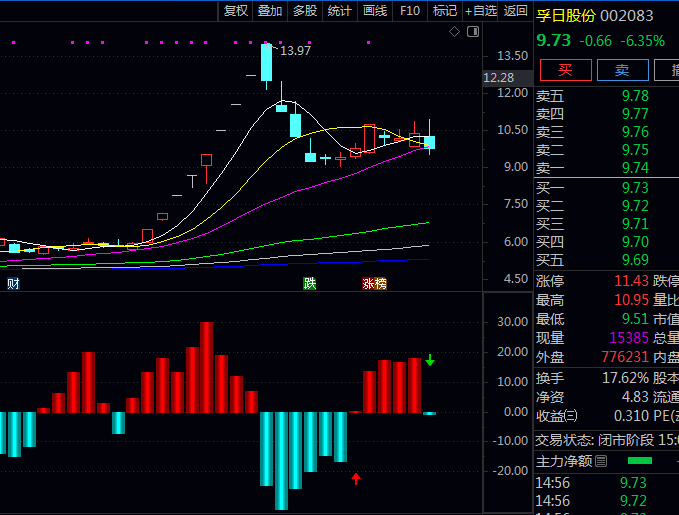
Task: Open the 叠加 overlay option
Action: [x=270, y=11]
